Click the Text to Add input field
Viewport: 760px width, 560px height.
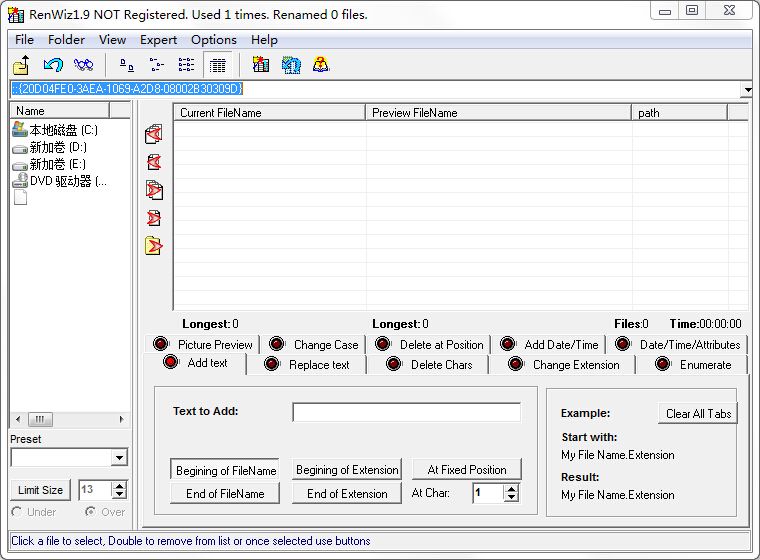tap(406, 412)
